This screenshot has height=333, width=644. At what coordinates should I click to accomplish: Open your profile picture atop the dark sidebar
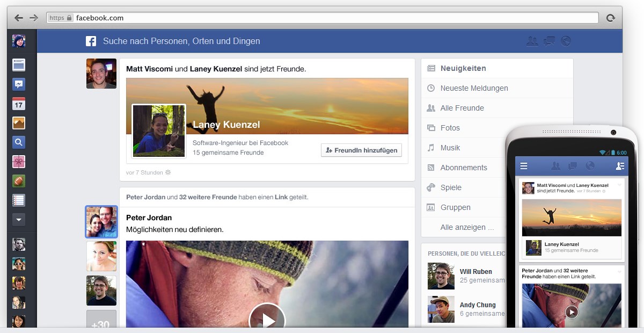point(19,41)
